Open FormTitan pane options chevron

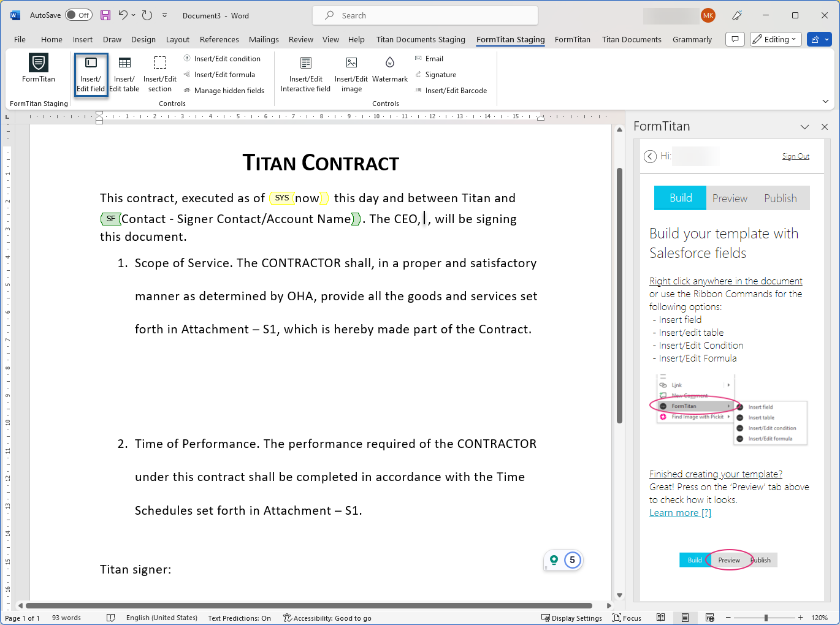(x=804, y=127)
